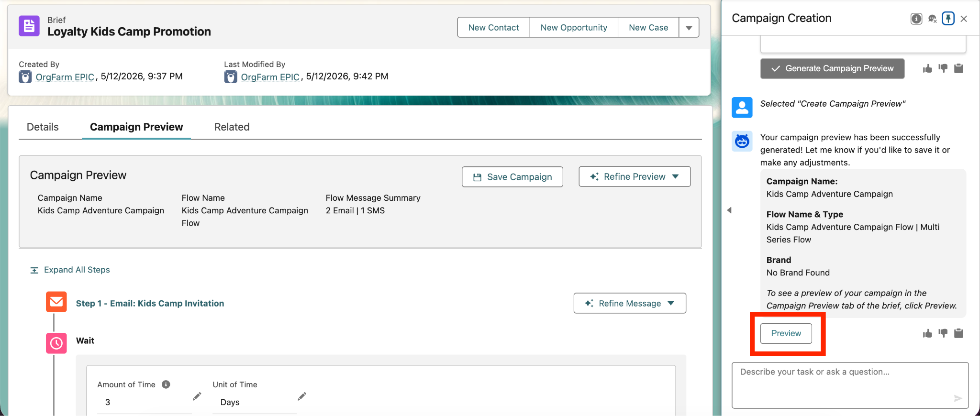This screenshot has width=980, height=416.
Task: Click the Describe your task text box
Action: tap(850, 385)
